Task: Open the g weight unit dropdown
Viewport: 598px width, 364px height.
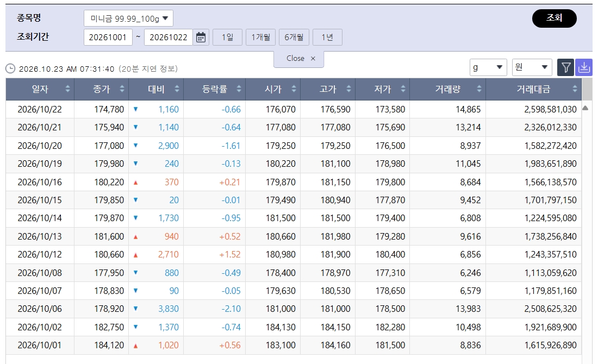Action: 488,67
